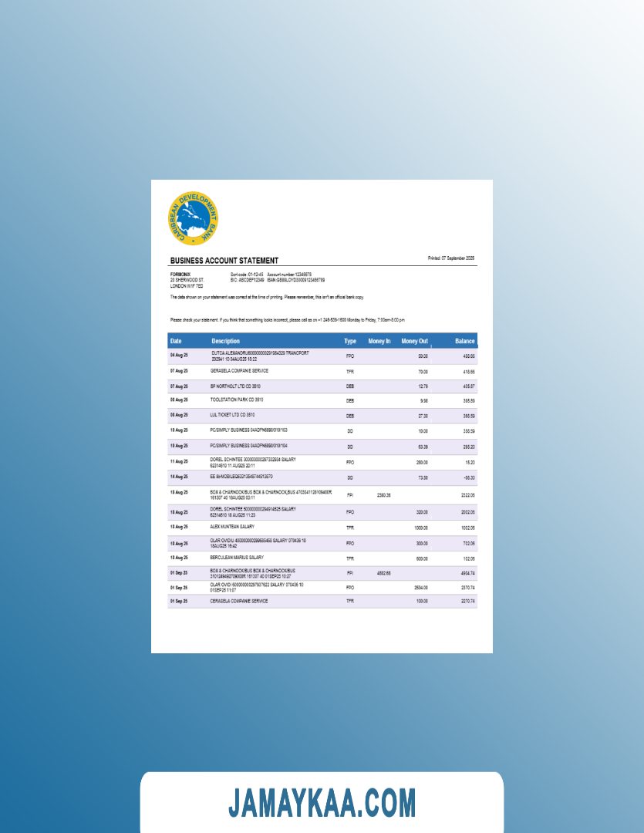644x833 pixels.
Task: Select the Toolstation Park transaction row
Action: tap(237, 400)
